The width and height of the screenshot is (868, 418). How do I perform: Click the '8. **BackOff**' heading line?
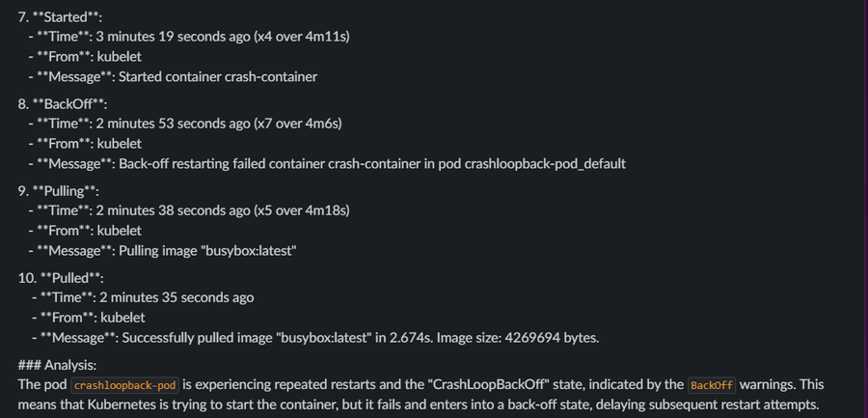pos(63,104)
